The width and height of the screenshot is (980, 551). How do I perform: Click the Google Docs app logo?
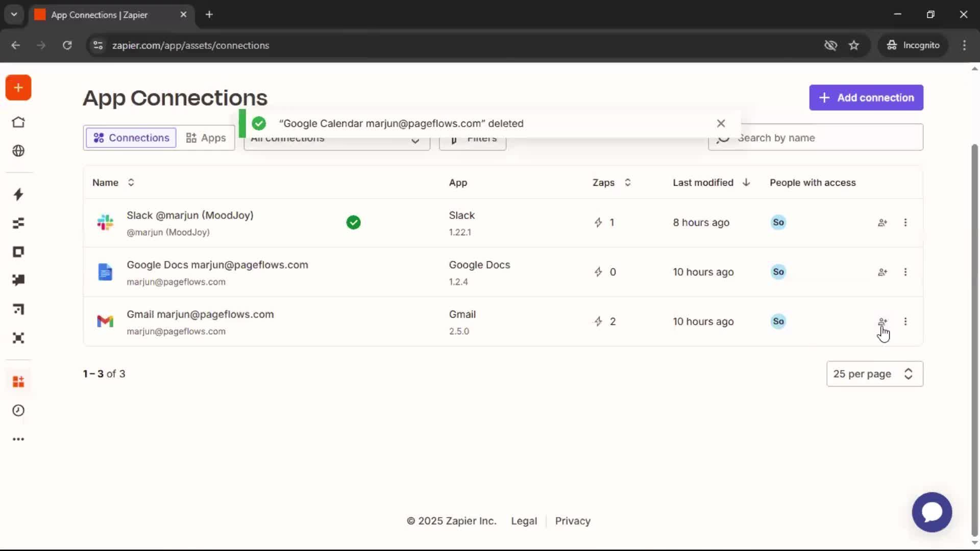(105, 272)
